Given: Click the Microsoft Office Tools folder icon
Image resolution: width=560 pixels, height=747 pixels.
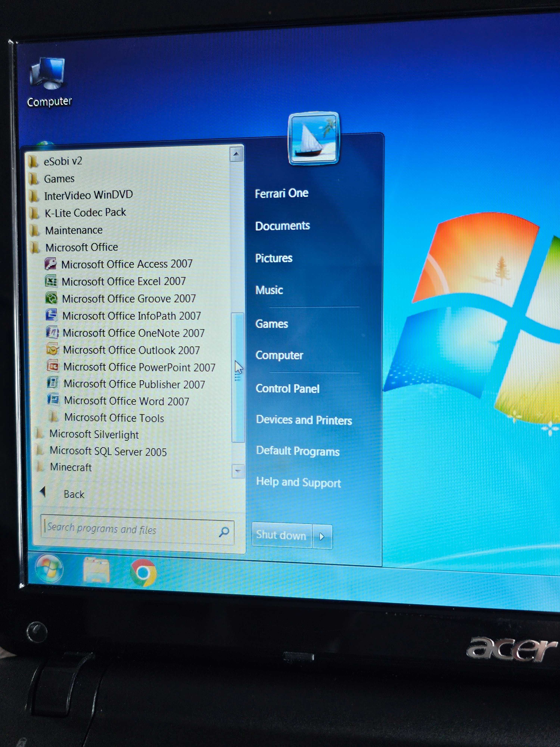Looking at the screenshot, I should tap(54, 417).
